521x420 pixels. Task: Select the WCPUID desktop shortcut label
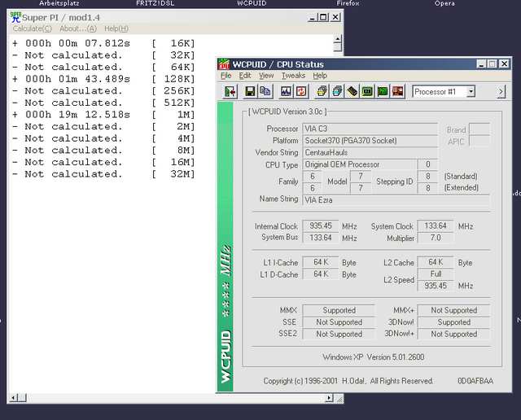click(252, 3)
